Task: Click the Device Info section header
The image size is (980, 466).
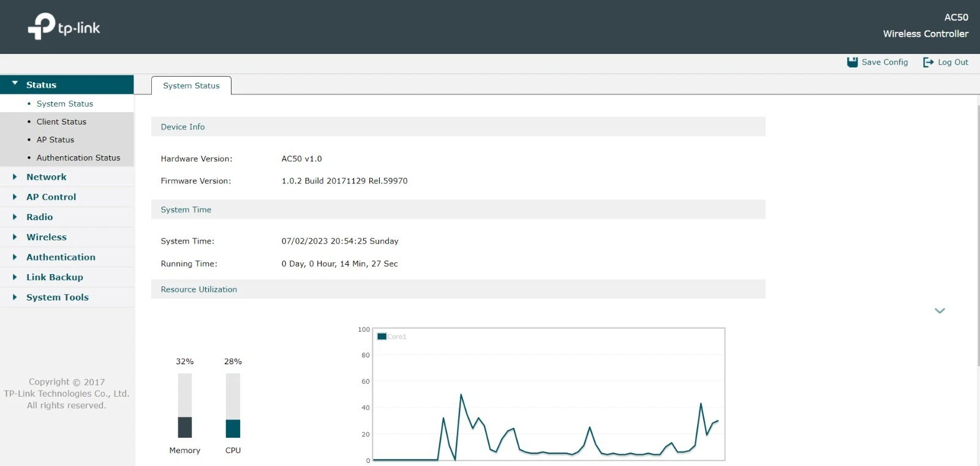Action: pyautogui.click(x=458, y=126)
